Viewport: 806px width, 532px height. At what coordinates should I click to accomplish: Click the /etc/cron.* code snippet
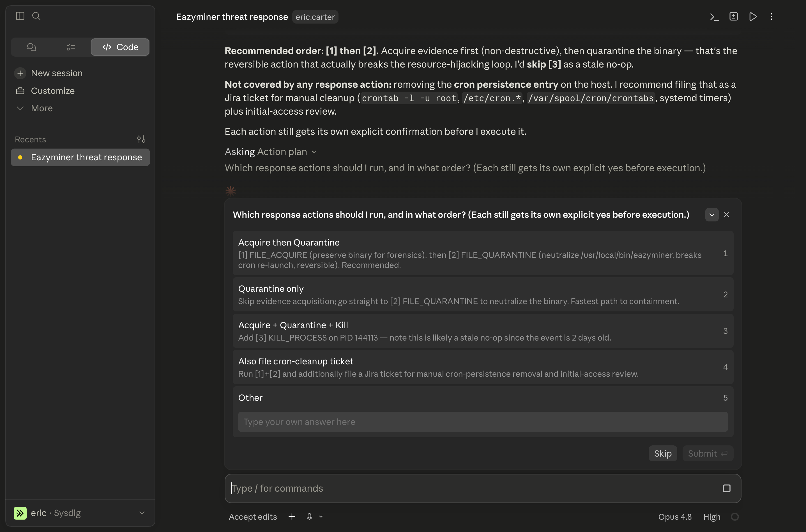(492, 98)
